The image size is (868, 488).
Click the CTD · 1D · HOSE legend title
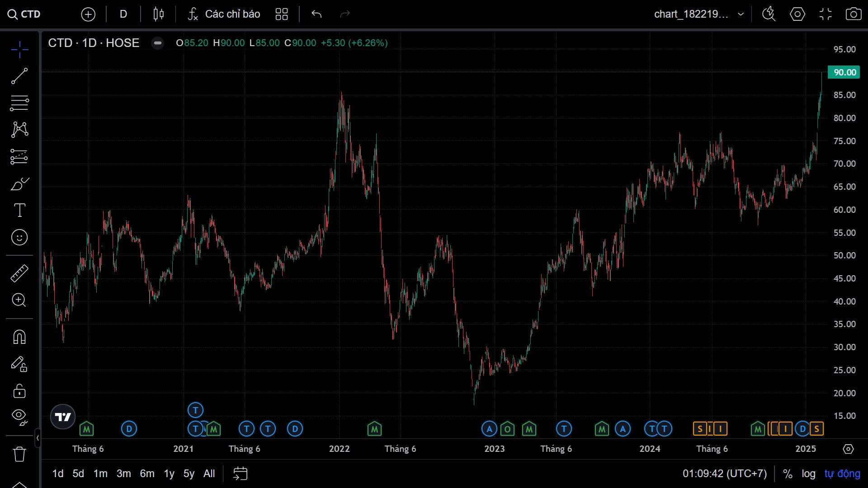[x=94, y=43]
